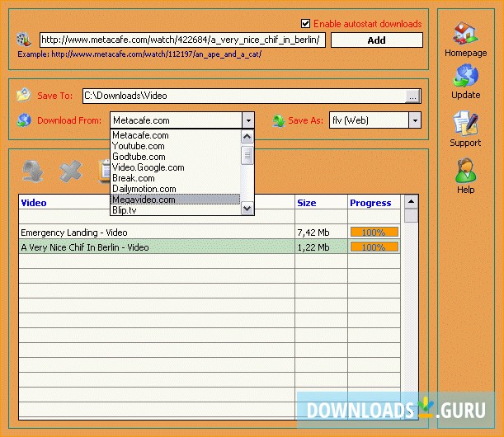This screenshot has height=437, width=504.
Task: Click the Add button
Action: tap(377, 40)
